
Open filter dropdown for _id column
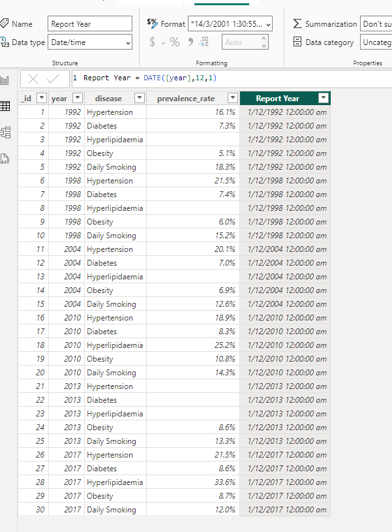point(42,98)
